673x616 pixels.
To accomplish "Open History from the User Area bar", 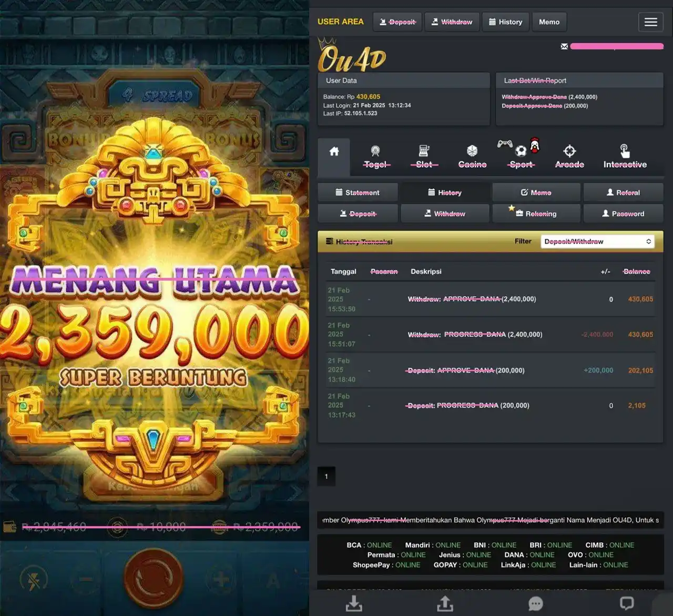I will [505, 22].
